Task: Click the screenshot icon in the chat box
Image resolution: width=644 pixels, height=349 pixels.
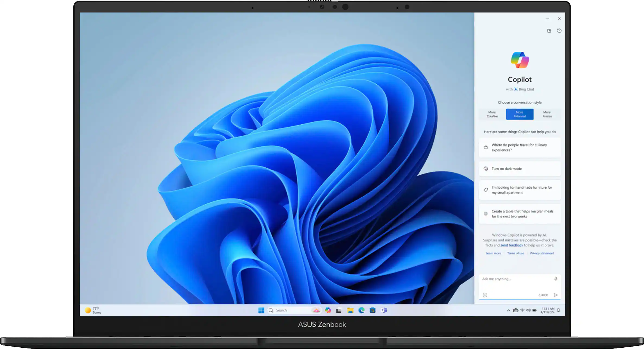Action: pos(485,295)
